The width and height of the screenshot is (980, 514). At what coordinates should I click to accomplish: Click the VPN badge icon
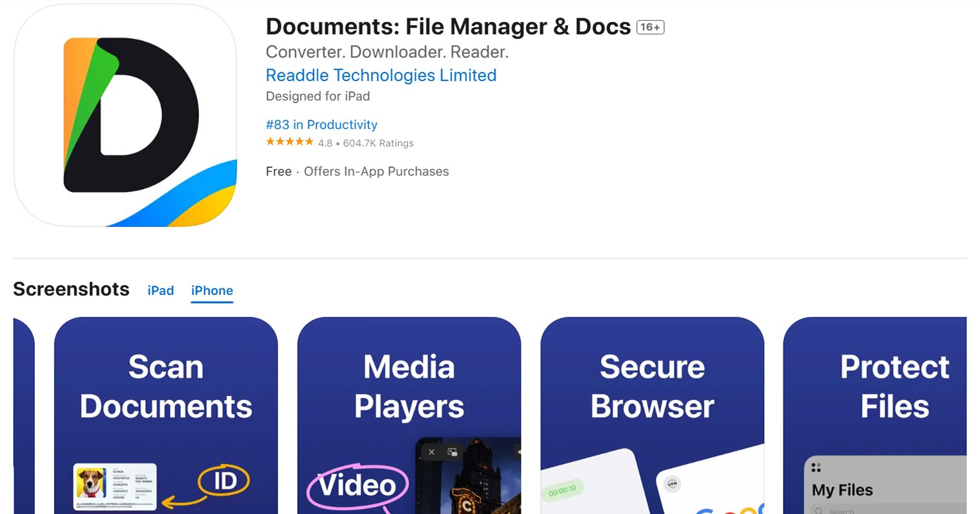coord(672,484)
